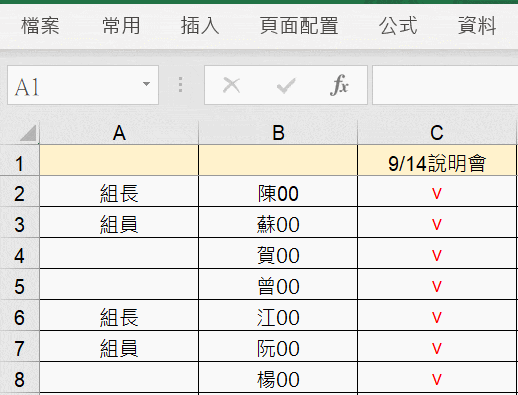
Task: Select cell A7 containing 組員
Action: tap(119, 346)
